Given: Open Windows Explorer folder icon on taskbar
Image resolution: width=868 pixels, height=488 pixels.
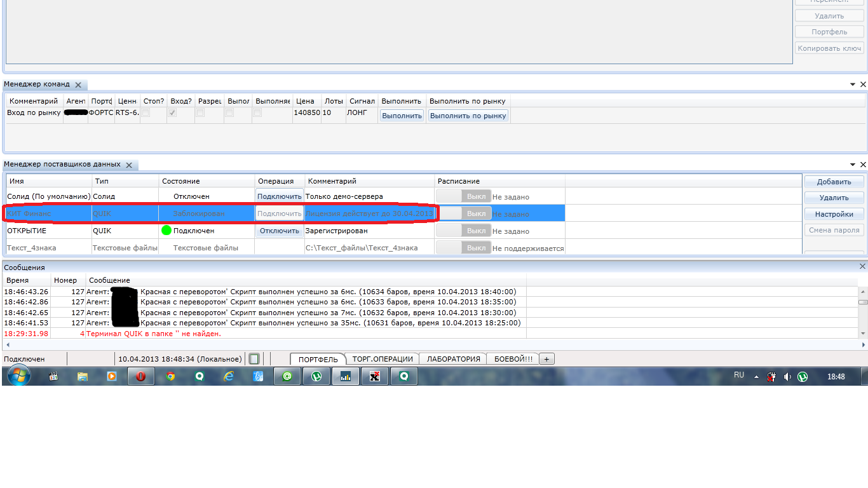Looking at the screenshot, I should coord(83,376).
